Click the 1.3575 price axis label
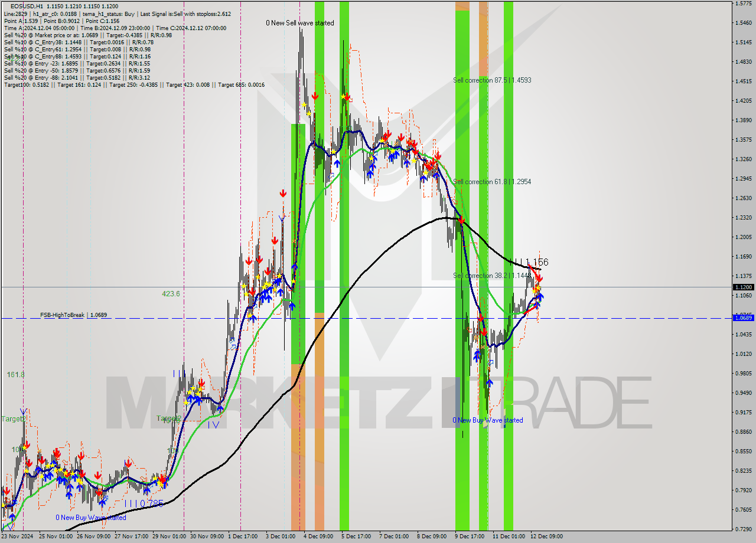The image size is (756, 543). click(743, 140)
